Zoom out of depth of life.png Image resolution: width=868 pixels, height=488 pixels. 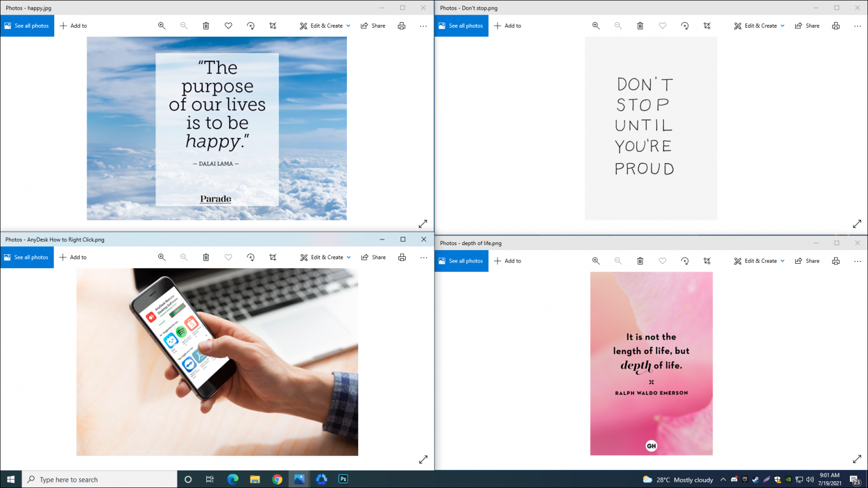pyautogui.click(x=618, y=260)
